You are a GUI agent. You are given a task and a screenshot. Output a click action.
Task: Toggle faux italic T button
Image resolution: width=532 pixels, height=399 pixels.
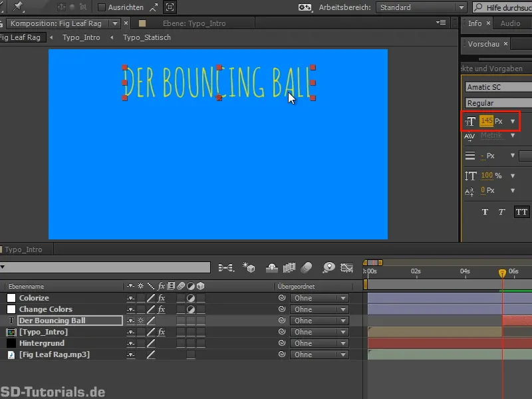[502, 212]
